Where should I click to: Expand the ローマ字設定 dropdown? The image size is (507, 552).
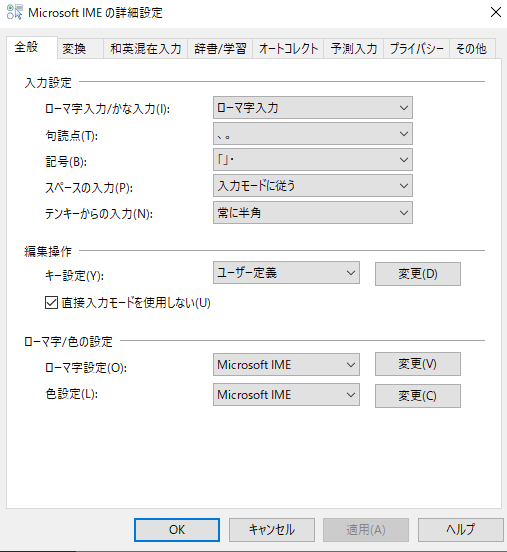point(286,365)
